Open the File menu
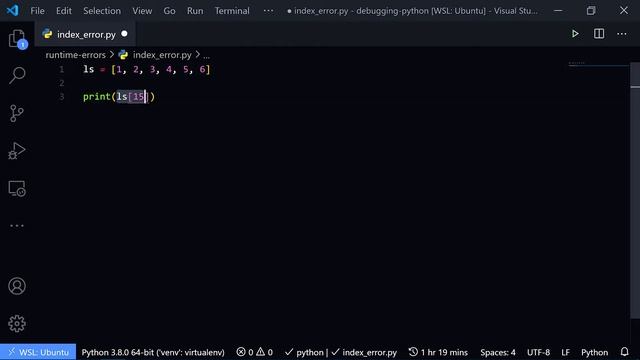 (x=38, y=11)
